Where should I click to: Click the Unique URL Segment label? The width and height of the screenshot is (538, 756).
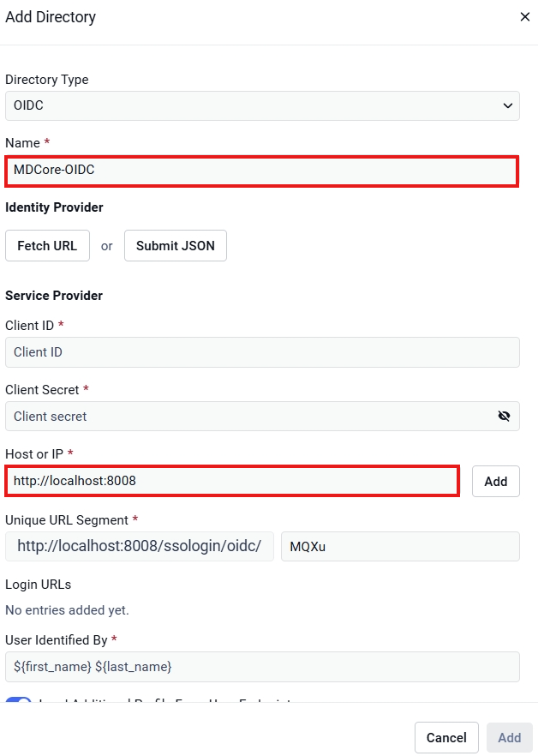67,520
